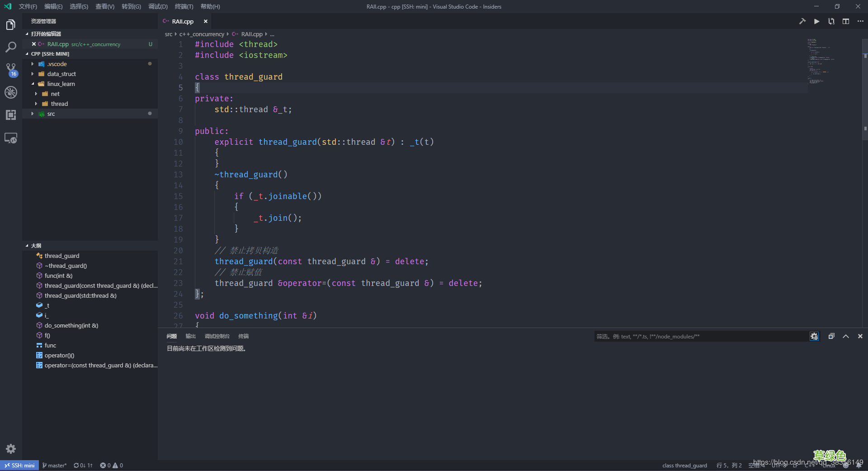Maximize the panel with the chevron toggle

[845, 336]
